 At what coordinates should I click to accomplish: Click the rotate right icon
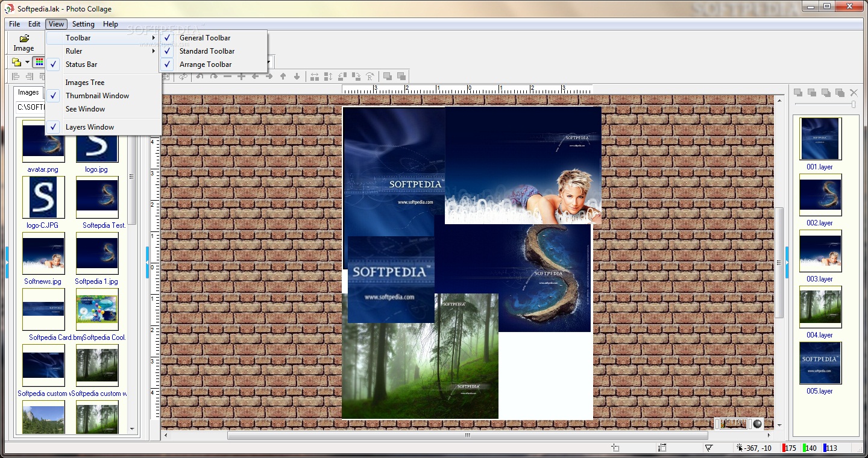[356, 77]
